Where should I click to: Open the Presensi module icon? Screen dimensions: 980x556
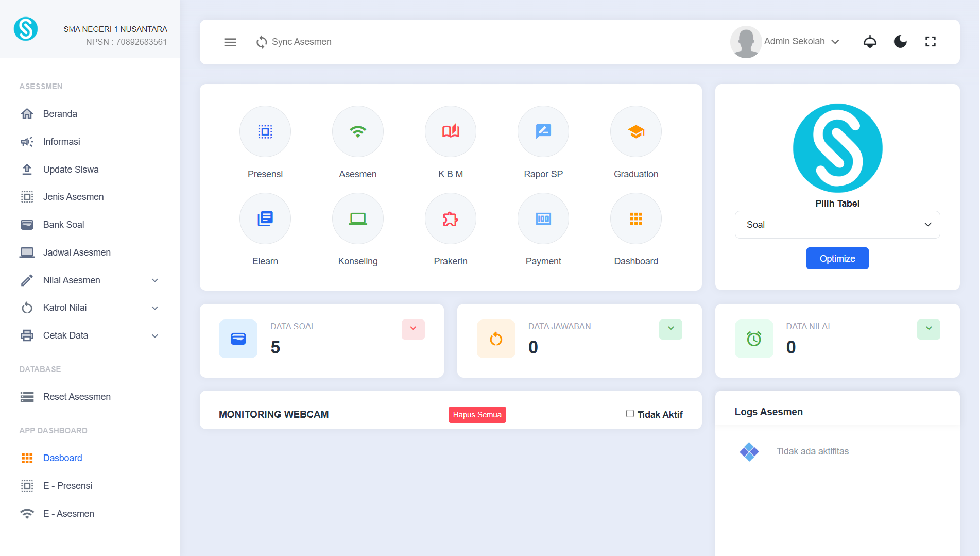click(x=265, y=131)
